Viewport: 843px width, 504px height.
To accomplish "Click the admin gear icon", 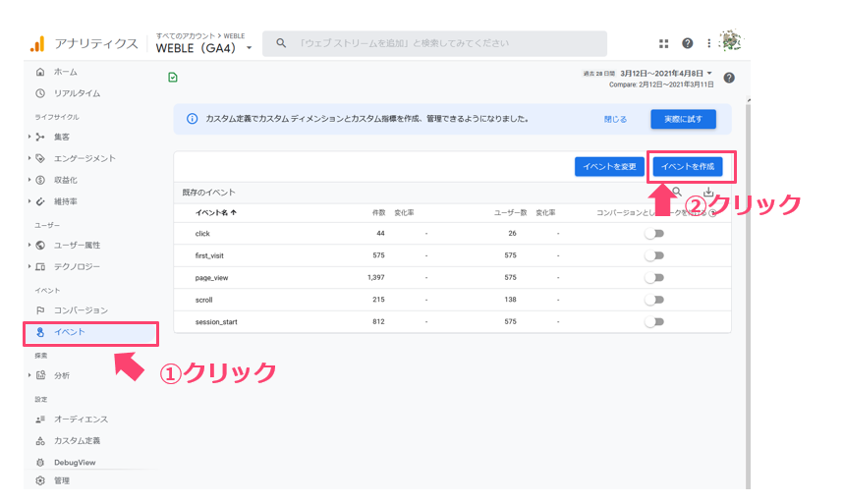I will pos(40,480).
